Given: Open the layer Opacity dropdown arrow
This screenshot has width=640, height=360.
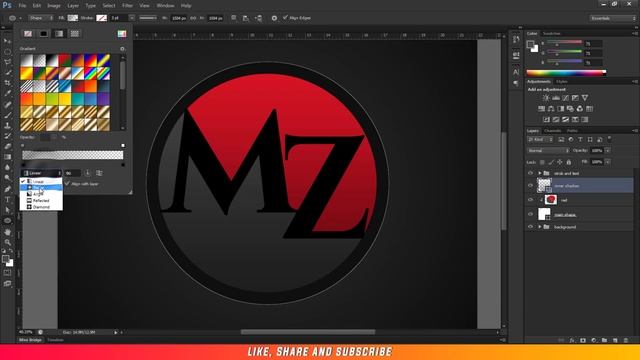Looking at the screenshot, I should pyautogui.click(x=607, y=151).
